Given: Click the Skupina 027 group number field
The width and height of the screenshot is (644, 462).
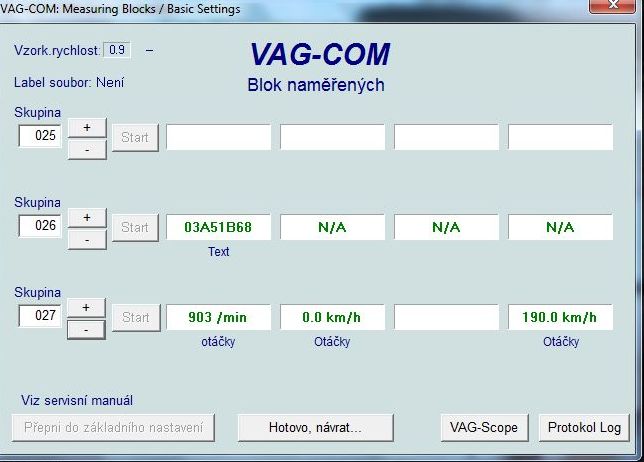Looking at the screenshot, I should coord(40,315).
